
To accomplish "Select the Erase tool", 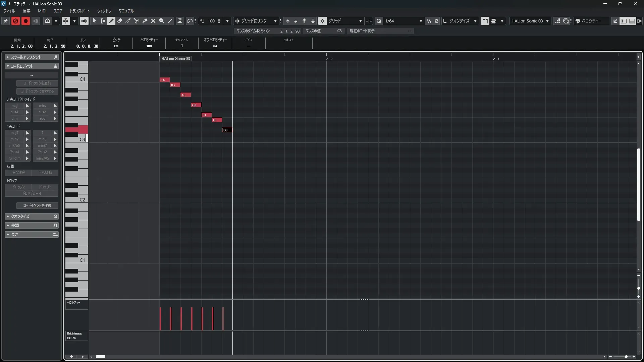I will [120, 21].
